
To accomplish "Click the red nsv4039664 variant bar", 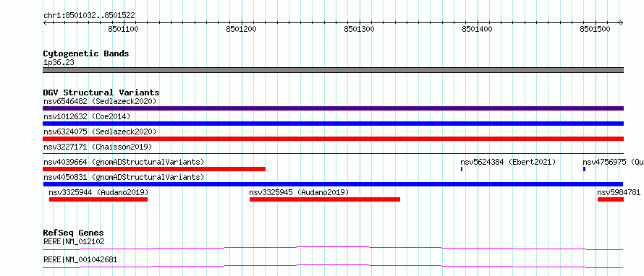I will 154,169.
